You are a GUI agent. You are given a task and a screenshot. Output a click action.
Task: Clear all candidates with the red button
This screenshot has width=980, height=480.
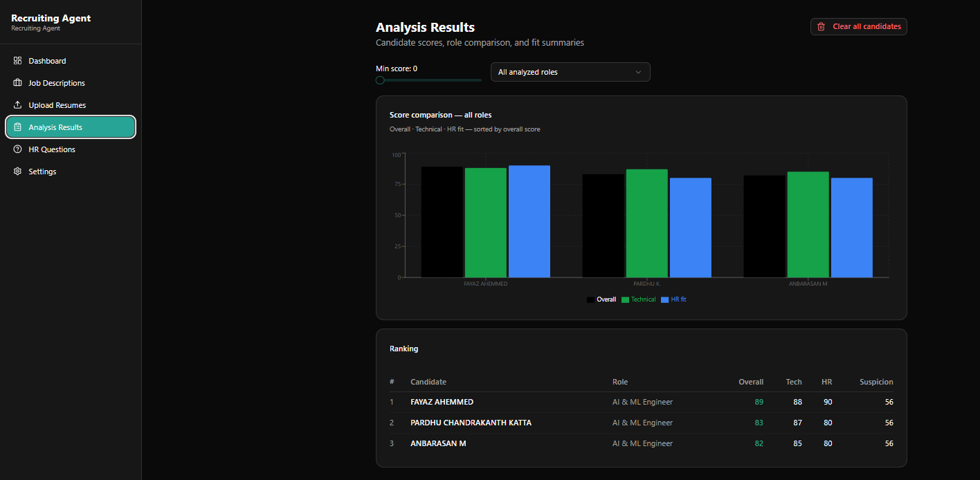click(x=859, y=26)
